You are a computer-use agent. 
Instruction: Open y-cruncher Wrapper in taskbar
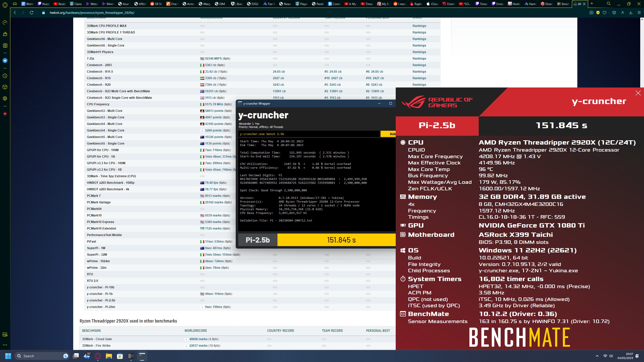click(142, 356)
